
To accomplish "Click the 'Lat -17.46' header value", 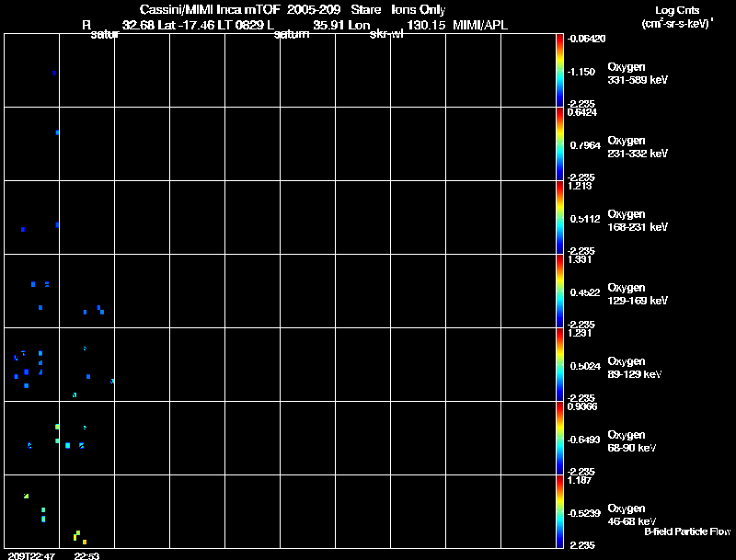I will click(x=186, y=25).
